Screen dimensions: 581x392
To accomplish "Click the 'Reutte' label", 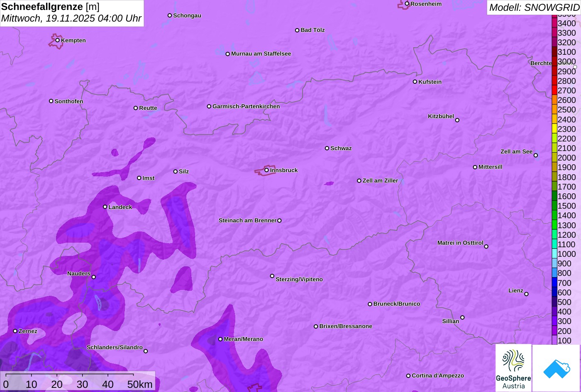I will click(x=148, y=108).
